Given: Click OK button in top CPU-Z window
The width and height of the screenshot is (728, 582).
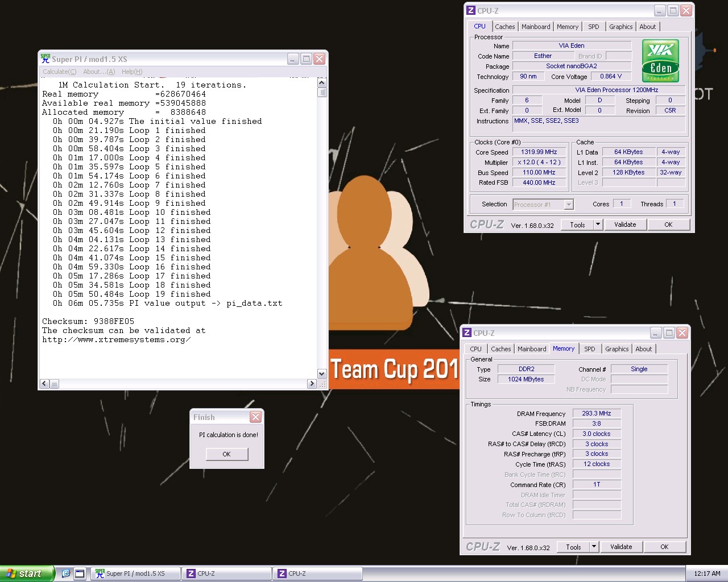Looking at the screenshot, I should pyautogui.click(x=668, y=225).
